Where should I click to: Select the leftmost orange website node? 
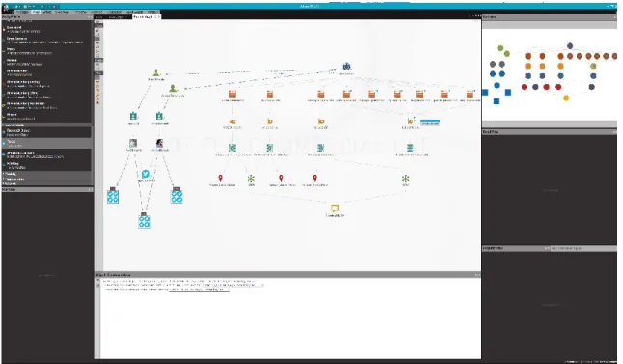pos(232,95)
